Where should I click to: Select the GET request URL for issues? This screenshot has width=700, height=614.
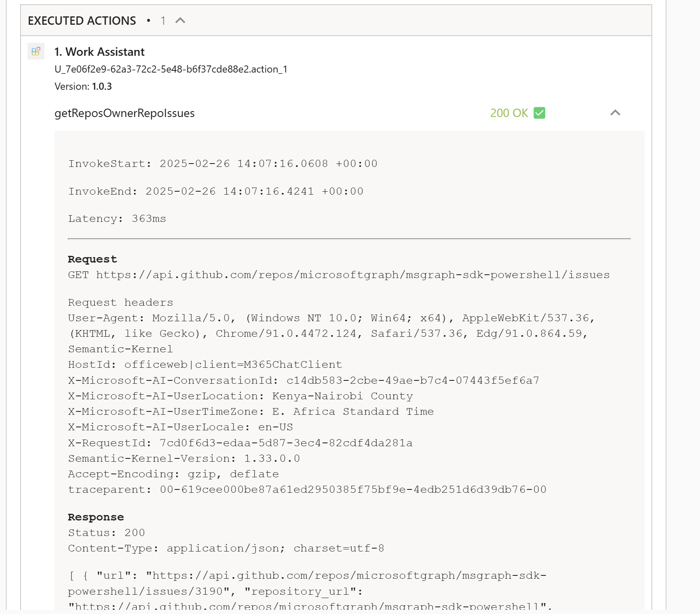coord(353,275)
